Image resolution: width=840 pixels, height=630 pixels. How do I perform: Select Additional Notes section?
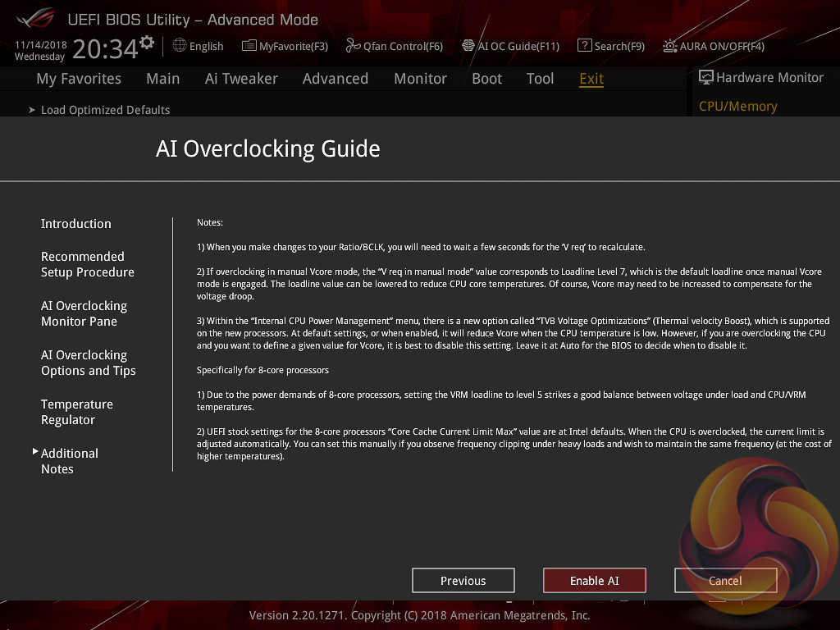(70, 461)
